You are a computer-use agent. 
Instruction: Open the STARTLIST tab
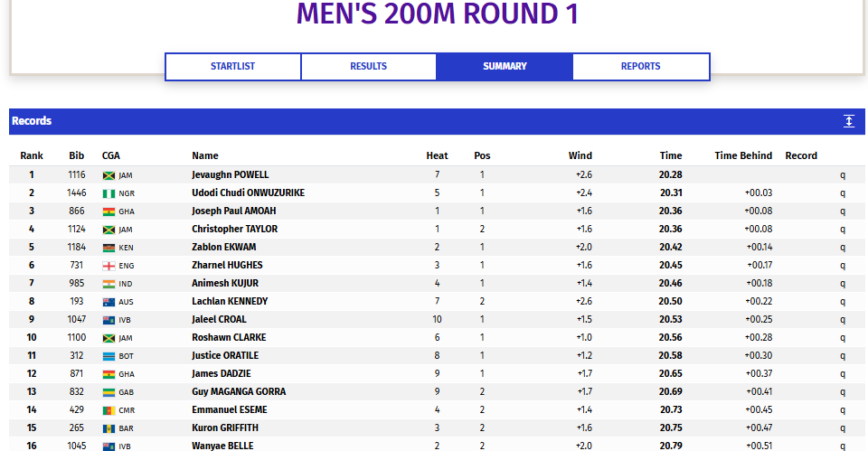coord(233,66)
